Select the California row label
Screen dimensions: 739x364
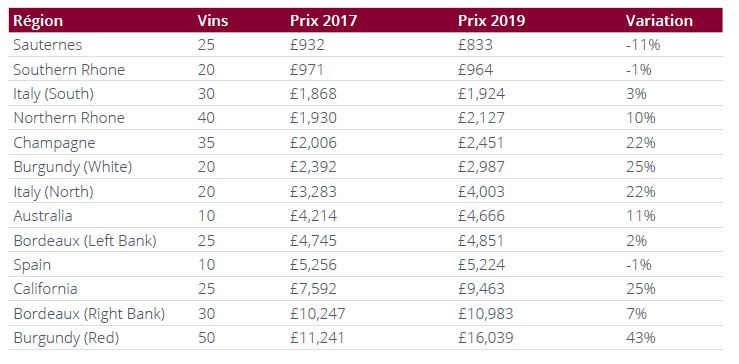click(x=45, y=289)
